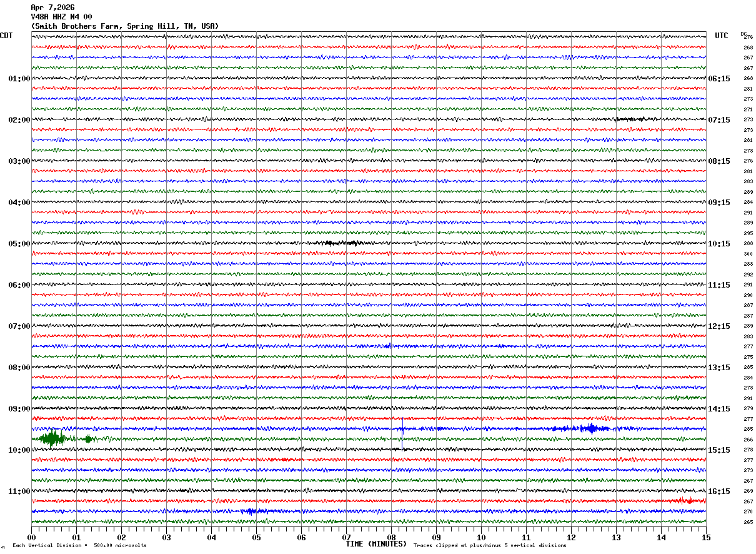Click minute tick label '07' on x-axis

point(346,537)
